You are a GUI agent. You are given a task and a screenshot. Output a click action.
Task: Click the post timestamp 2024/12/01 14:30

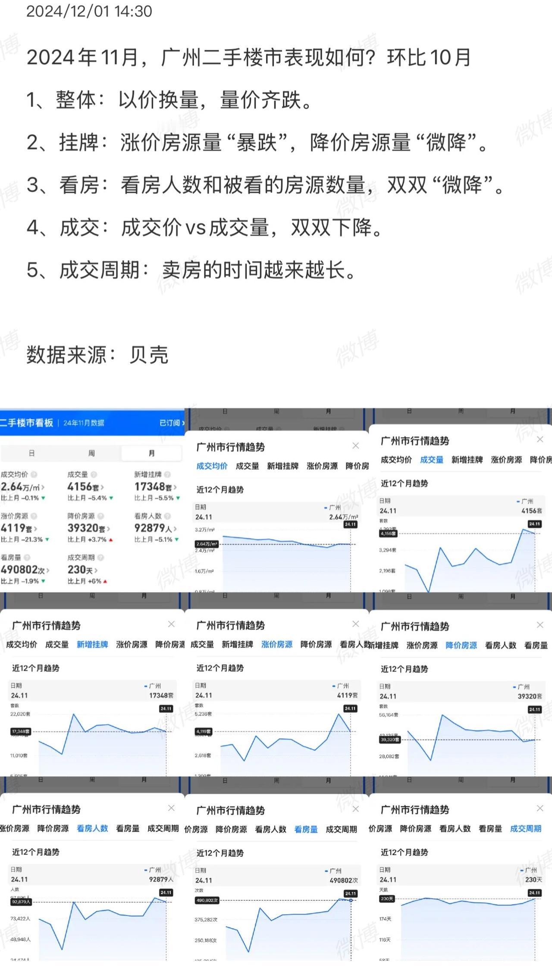89,11
